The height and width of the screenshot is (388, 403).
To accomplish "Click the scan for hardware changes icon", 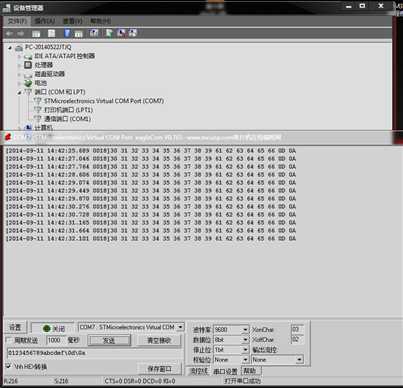I will pyautogui.click(x=94, y=33).
